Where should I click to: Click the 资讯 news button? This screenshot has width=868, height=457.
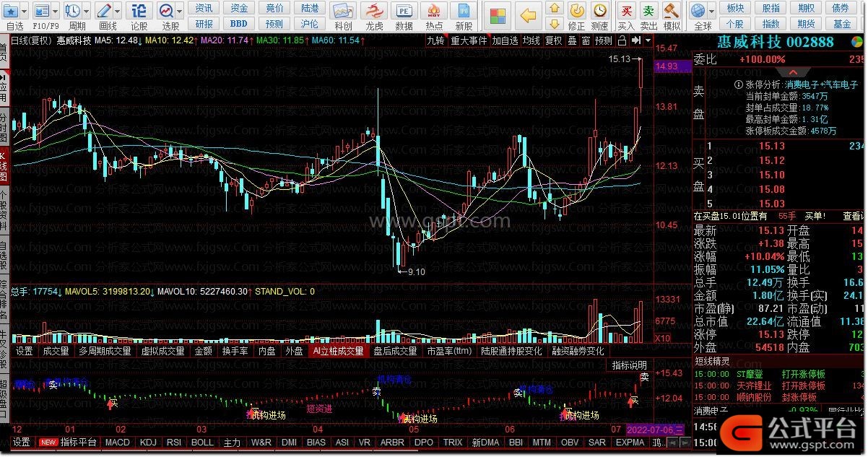204,8
